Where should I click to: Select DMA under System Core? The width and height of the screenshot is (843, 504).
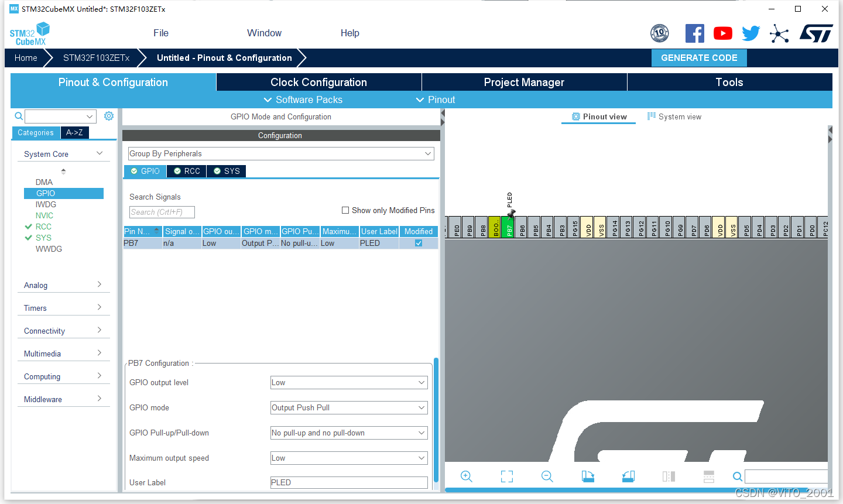(x=44, y=182)
